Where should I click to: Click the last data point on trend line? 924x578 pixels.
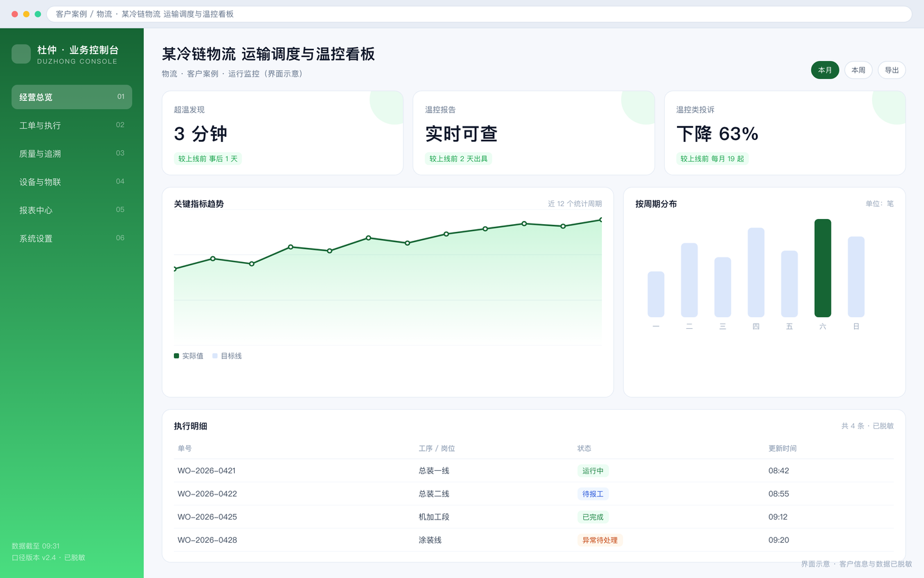point(601,220)
